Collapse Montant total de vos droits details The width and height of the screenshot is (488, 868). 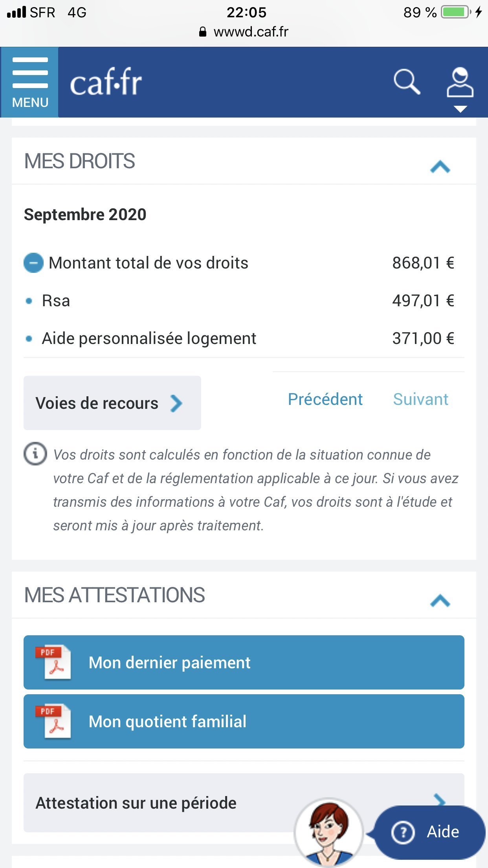point(34,263)
